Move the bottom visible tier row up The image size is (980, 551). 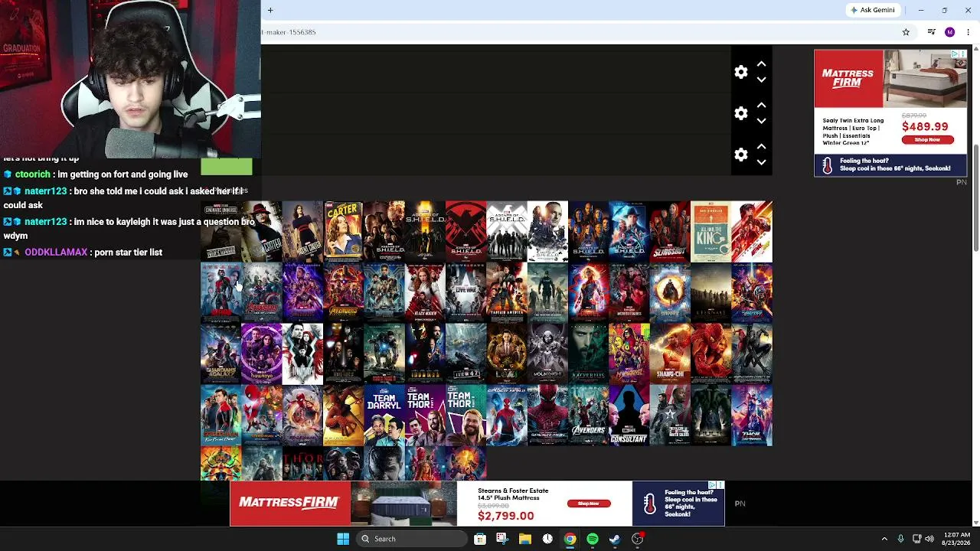point(761,147)
